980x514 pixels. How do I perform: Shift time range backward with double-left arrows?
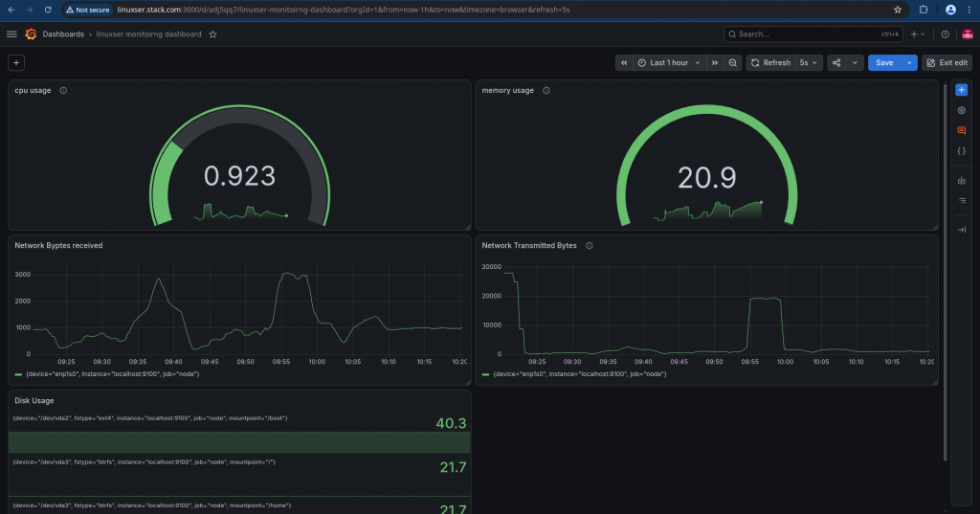click(624, 62)
